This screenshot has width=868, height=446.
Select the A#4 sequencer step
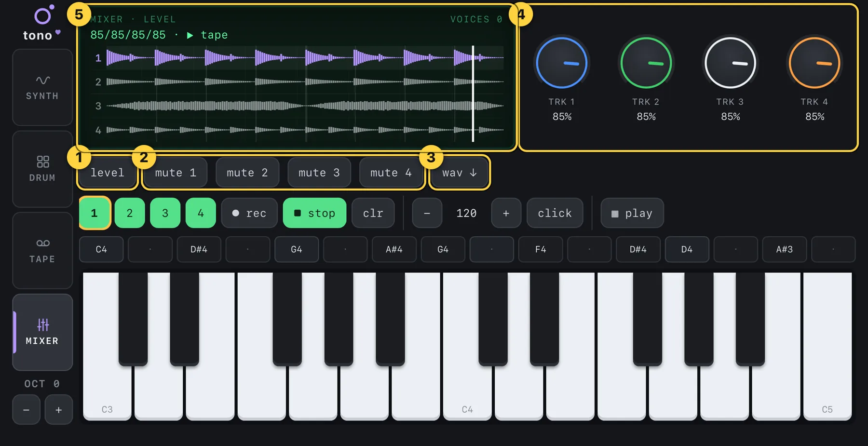click(394, 249)
